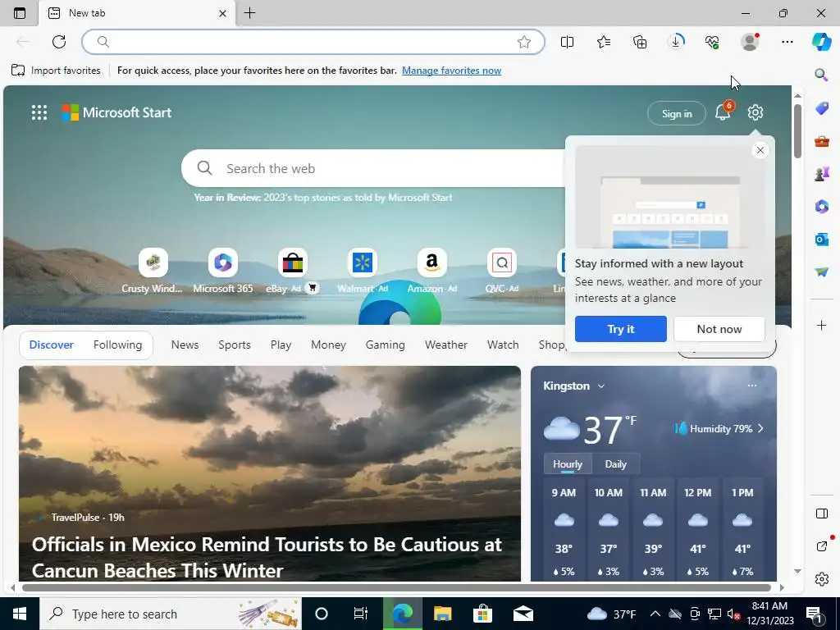Switch weather to Daily view
This screenshot has height=630, width=840.
point(615,464)
